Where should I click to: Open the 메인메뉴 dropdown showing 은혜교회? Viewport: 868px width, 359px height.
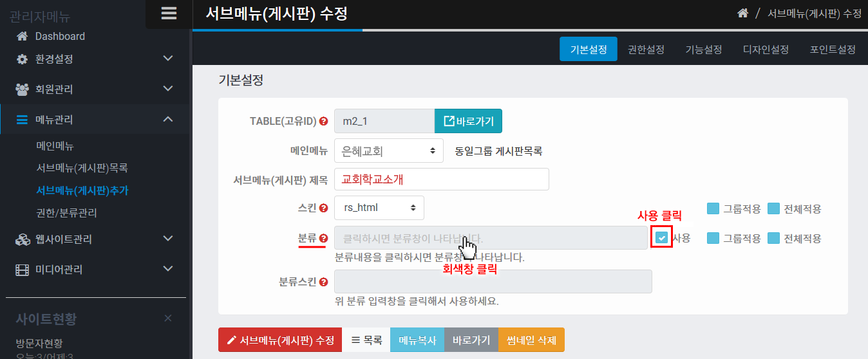[388, 151]
